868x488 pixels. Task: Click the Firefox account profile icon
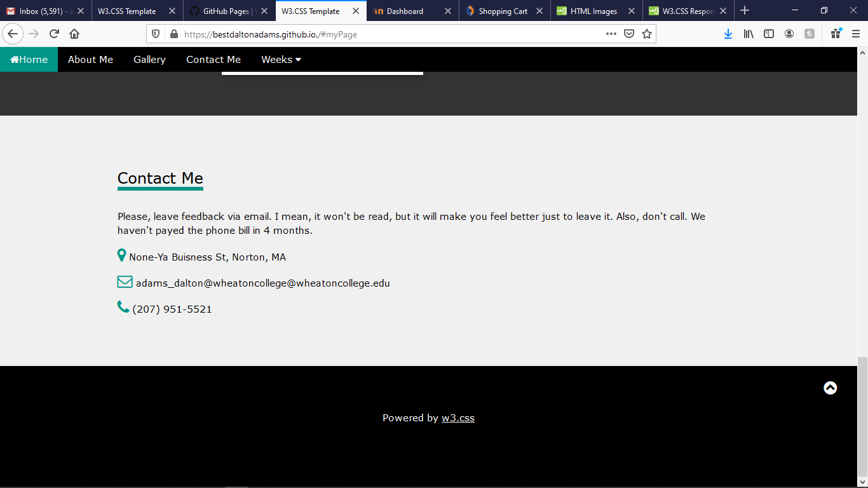789,34
